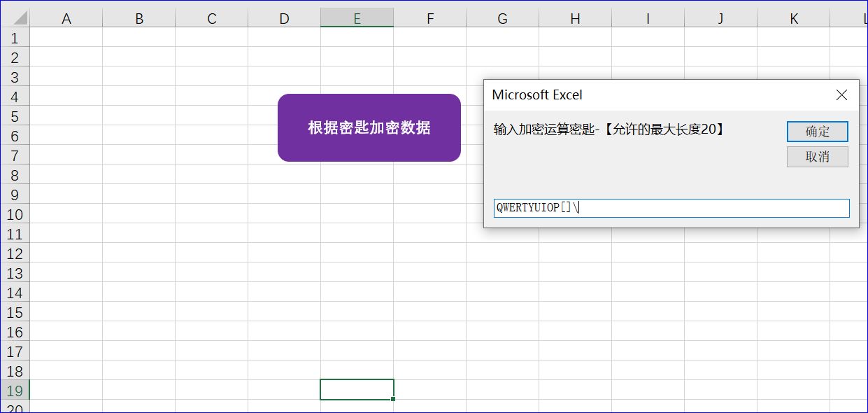Image resolution: width=868 pixels, height=413 pixels.
Task: Select column F header
Action: coord(430,19)
